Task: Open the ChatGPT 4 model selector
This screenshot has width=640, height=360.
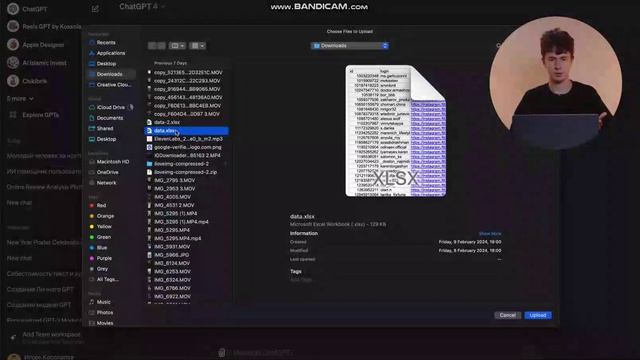Action: click(x=142, y=7)
